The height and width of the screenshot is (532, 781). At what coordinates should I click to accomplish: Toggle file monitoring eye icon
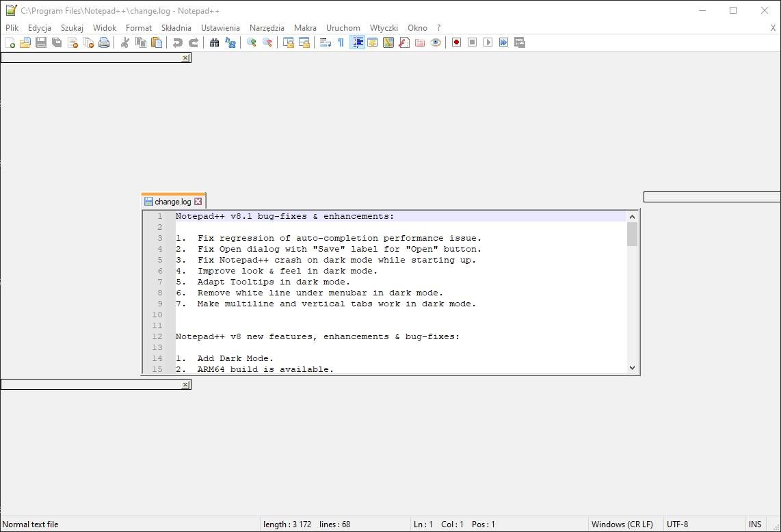click(x=436, y=43)
